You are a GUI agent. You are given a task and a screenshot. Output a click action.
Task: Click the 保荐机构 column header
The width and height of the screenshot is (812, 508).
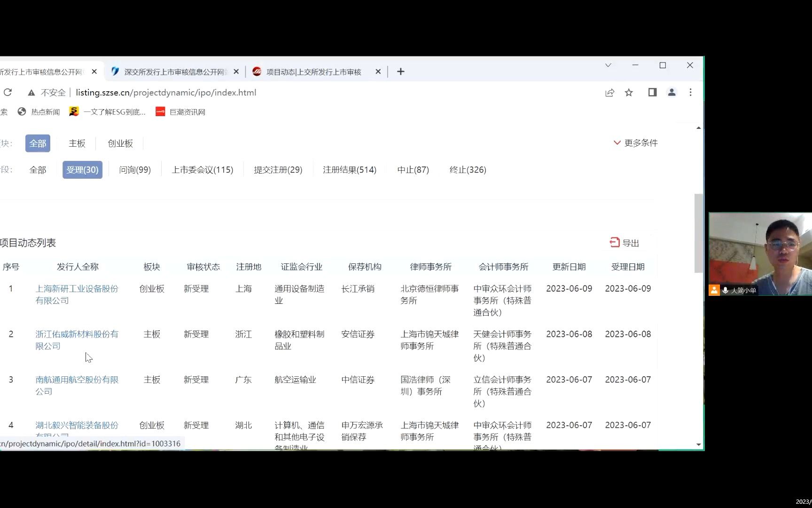pyautogui.click(x=365, y=267)
